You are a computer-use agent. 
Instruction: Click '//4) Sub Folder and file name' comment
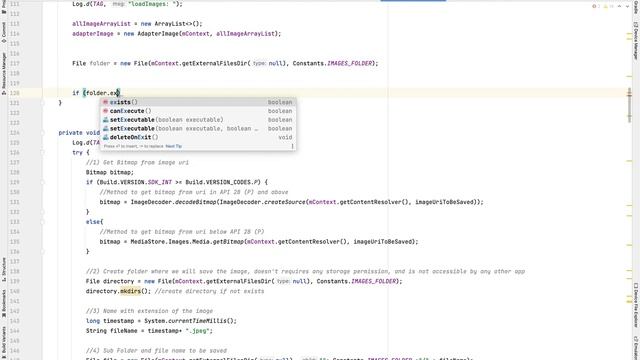click(156, 351)
